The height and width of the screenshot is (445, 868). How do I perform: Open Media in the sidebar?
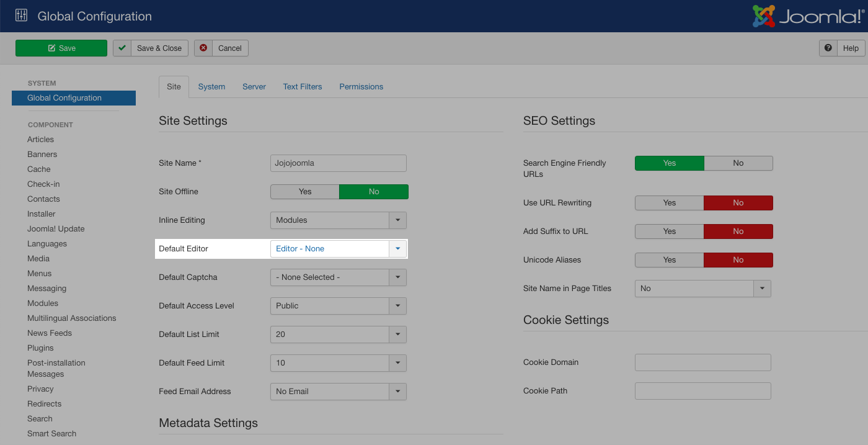pos(38,259)
